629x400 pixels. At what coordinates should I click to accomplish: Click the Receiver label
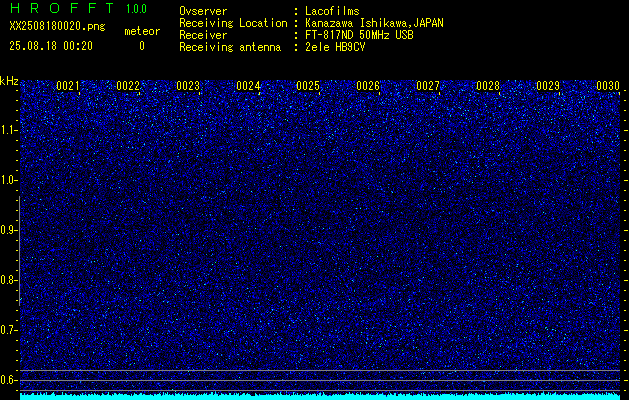pyautogui.click(x=203, y=35)
